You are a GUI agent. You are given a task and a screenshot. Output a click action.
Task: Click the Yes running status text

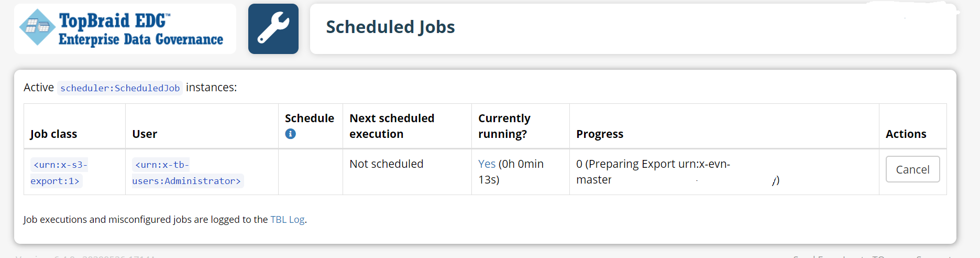click(487, 164)
